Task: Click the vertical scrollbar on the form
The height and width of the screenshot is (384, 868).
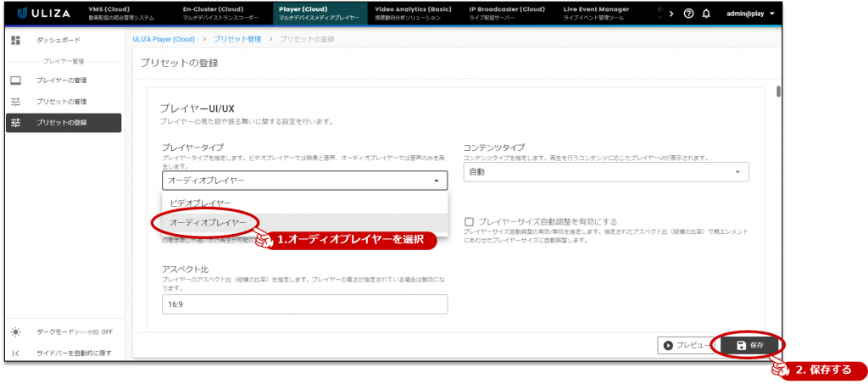Action: [x=777, y=93]
